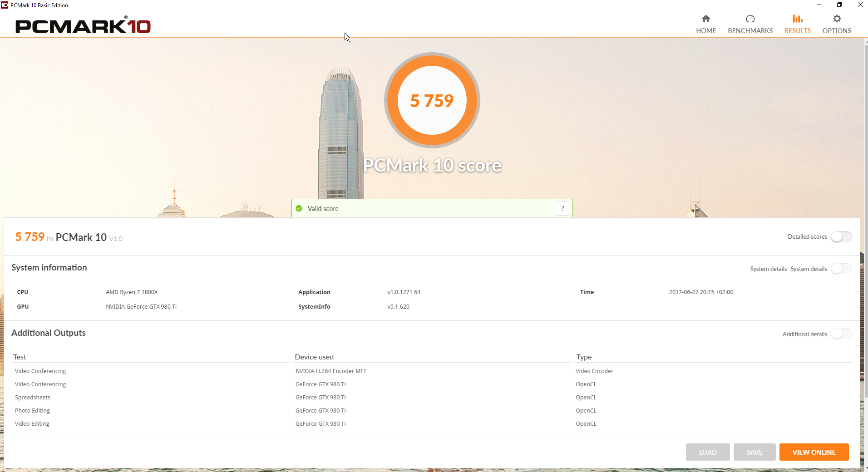
Task: Click the VIEW ONLINE button
Action: (x=814, y=452)
